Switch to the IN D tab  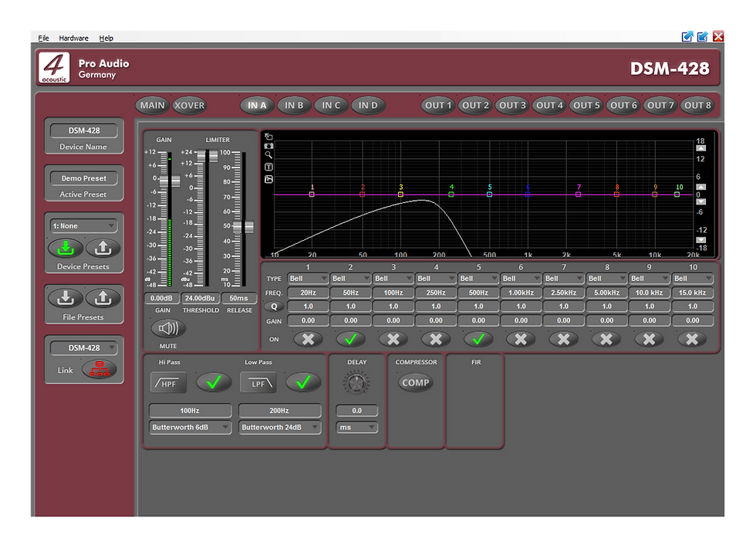point(368,105)
